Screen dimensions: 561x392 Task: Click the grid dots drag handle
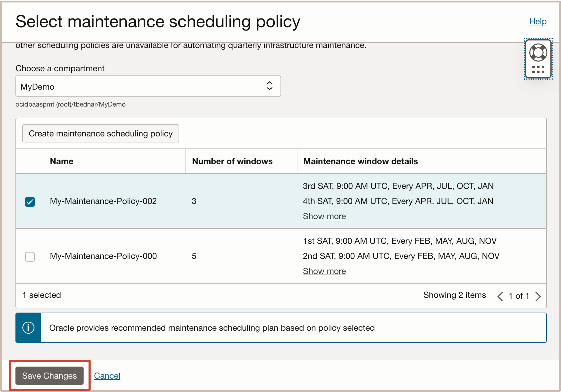(538, 70)
